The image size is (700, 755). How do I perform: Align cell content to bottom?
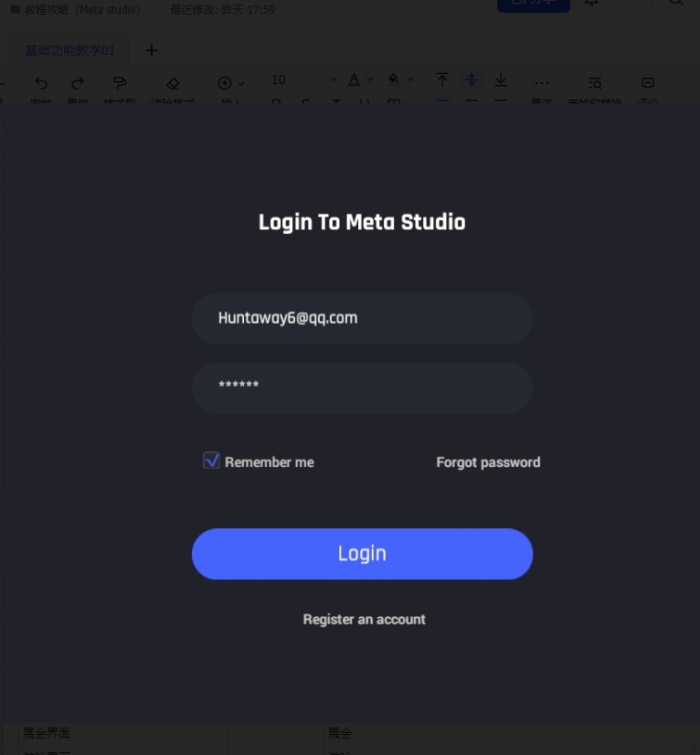(x=501, y=80)
